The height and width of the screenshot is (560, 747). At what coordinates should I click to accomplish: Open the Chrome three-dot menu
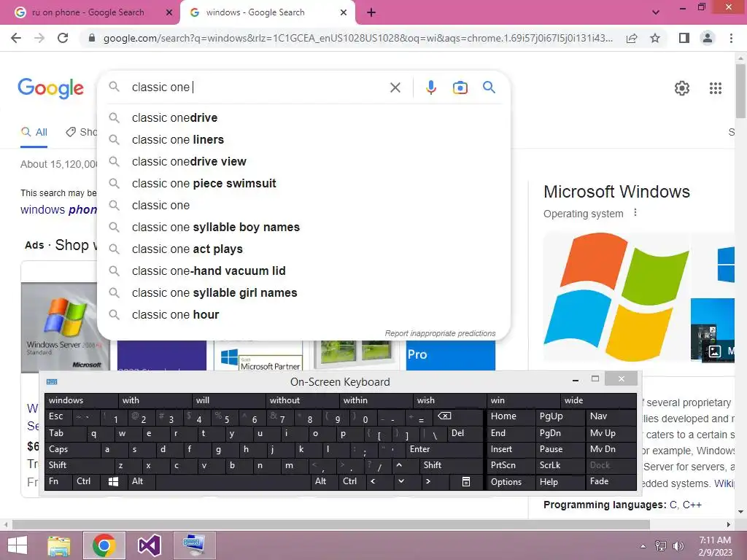731,38
